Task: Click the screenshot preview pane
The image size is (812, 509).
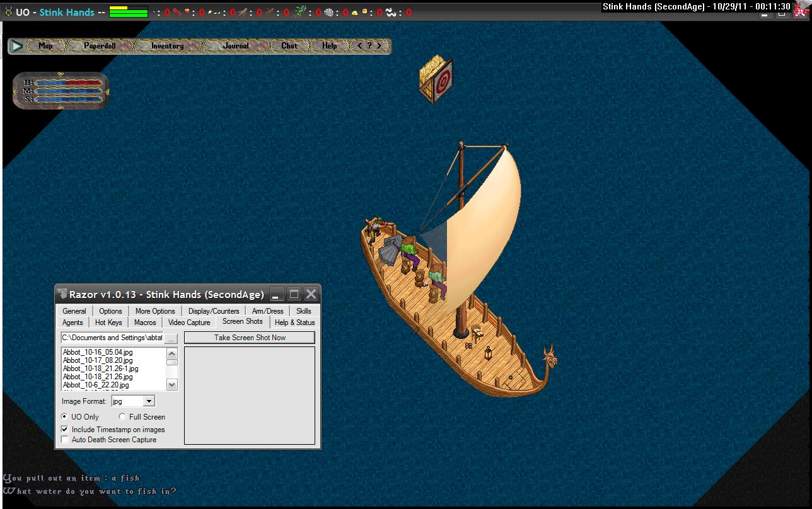Action: (x=250, y=395)
